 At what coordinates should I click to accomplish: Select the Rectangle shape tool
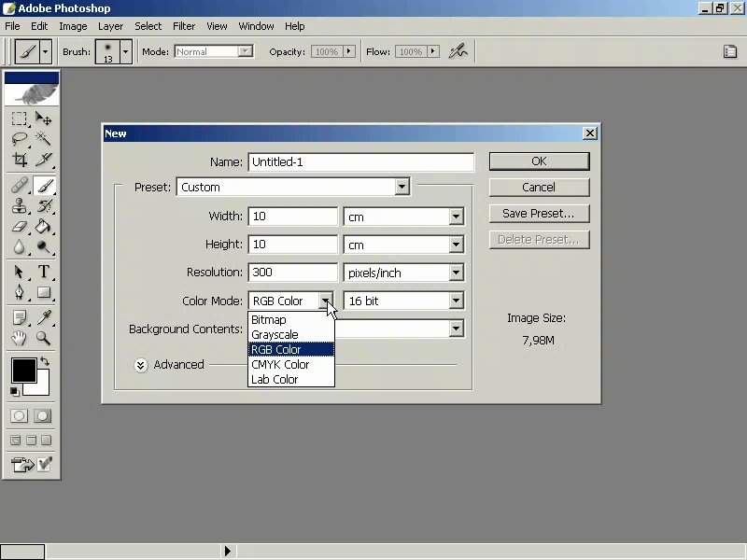pos(43,292)
